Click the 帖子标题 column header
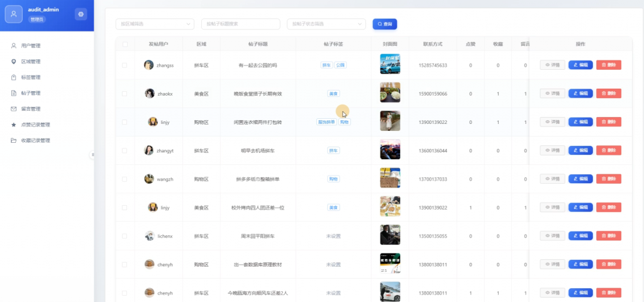644x302 pixels. pos(258,44)
